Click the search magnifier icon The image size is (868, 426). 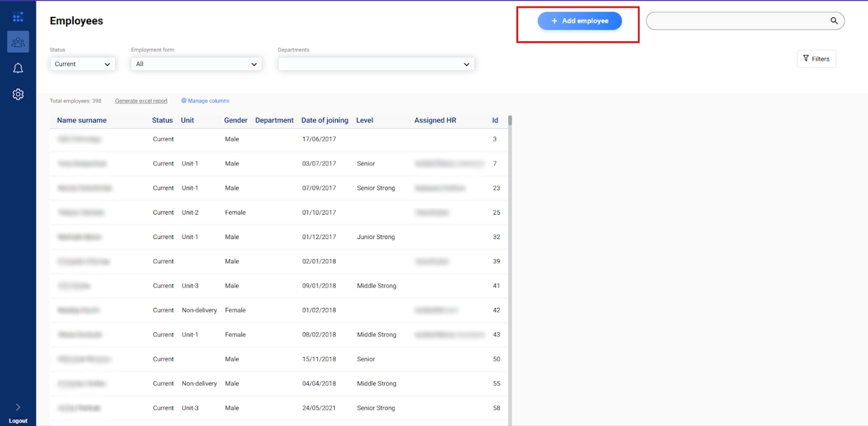[834, 21]
